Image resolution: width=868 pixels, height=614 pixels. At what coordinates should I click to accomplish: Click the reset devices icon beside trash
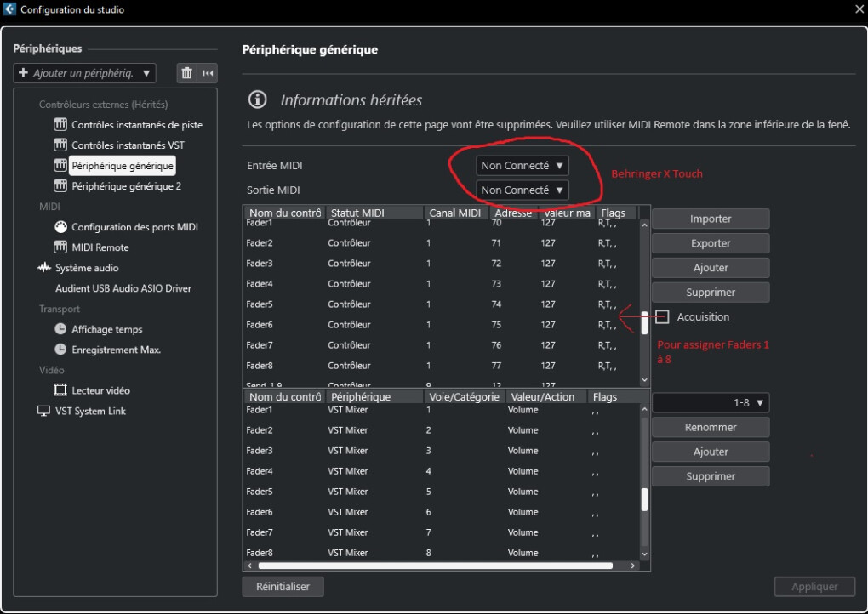pos(207,73)
